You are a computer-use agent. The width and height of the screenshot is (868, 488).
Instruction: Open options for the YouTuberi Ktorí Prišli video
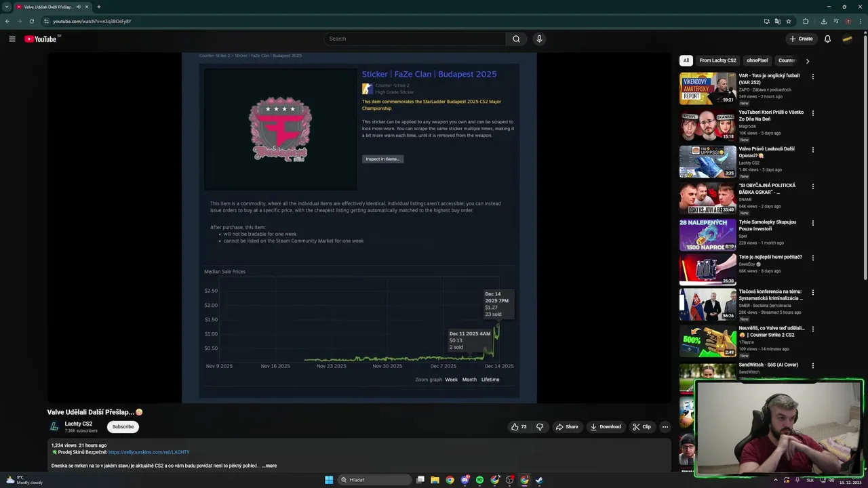pyautogui.click(x=812, y=113)
